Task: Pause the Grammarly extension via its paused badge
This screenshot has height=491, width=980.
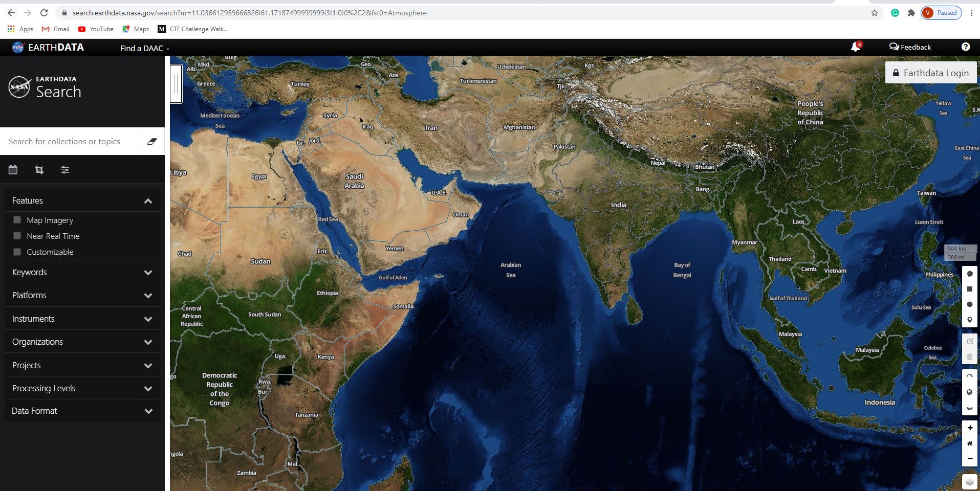Action: pos(941,12)
